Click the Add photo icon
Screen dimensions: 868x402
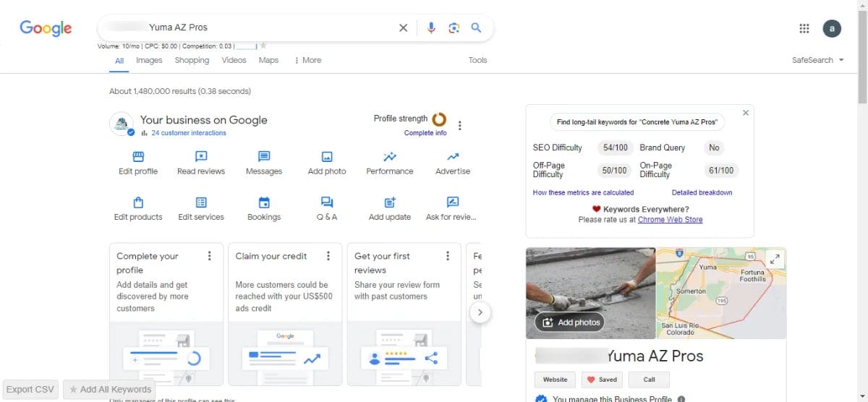(x=327, y=157)
